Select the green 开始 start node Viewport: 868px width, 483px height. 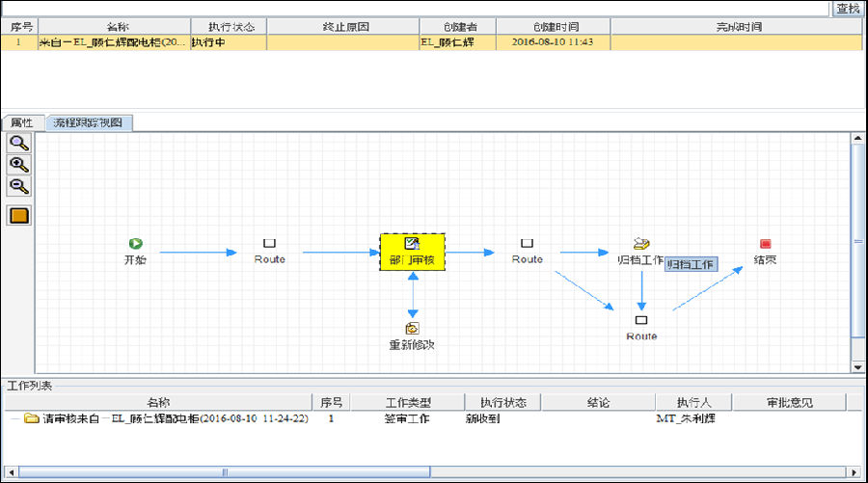pos(136,244)
